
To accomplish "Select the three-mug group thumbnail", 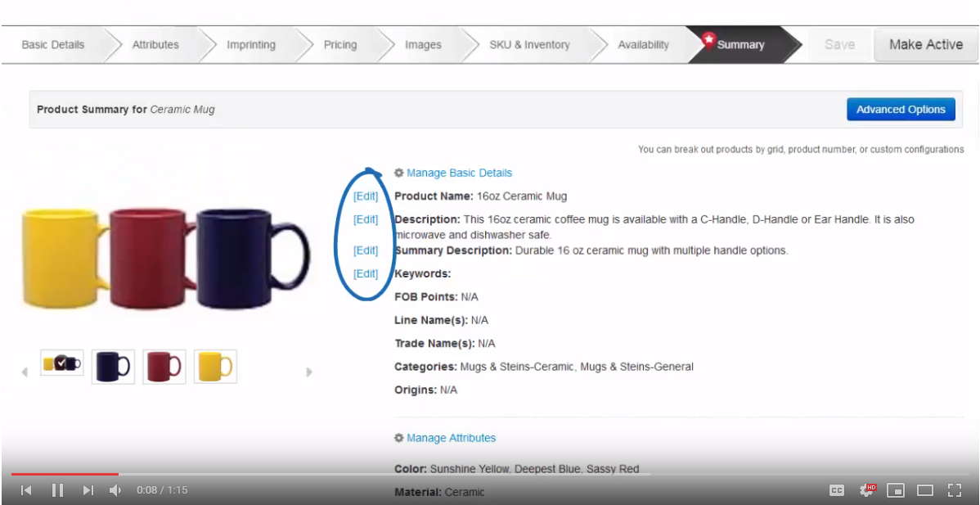I will point(62,363).
